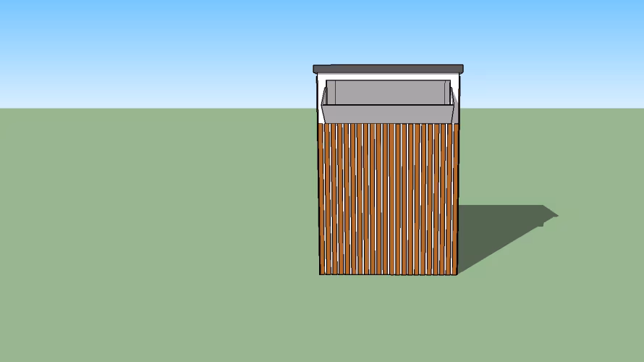Viewport: 644px width, 362px height.
Task: Click the bottom-left corner of the wood wall
Action: coord(321,274)
